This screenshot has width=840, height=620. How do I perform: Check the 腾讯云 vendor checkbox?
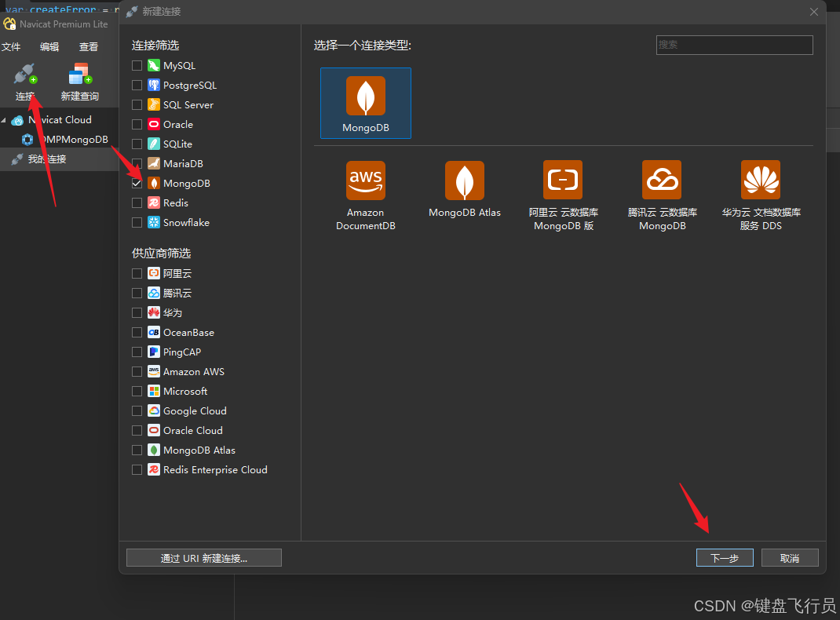pos(137,293)
